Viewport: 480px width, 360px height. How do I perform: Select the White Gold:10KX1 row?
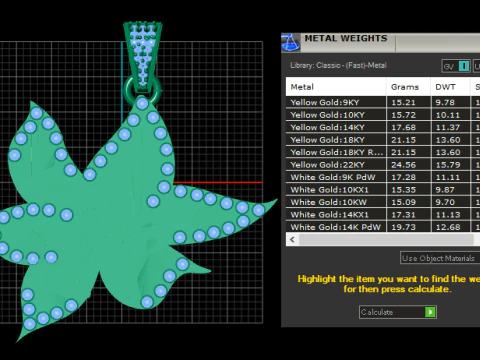pos(383,190)
